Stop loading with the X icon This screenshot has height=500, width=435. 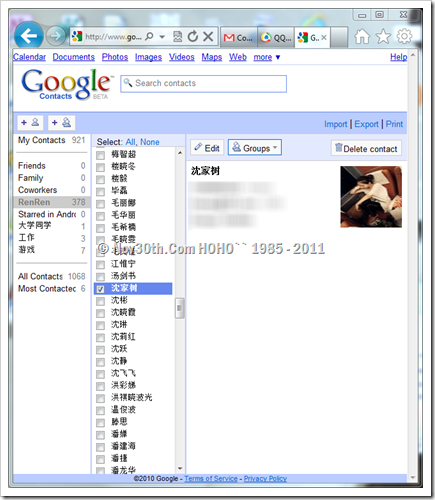208,36
